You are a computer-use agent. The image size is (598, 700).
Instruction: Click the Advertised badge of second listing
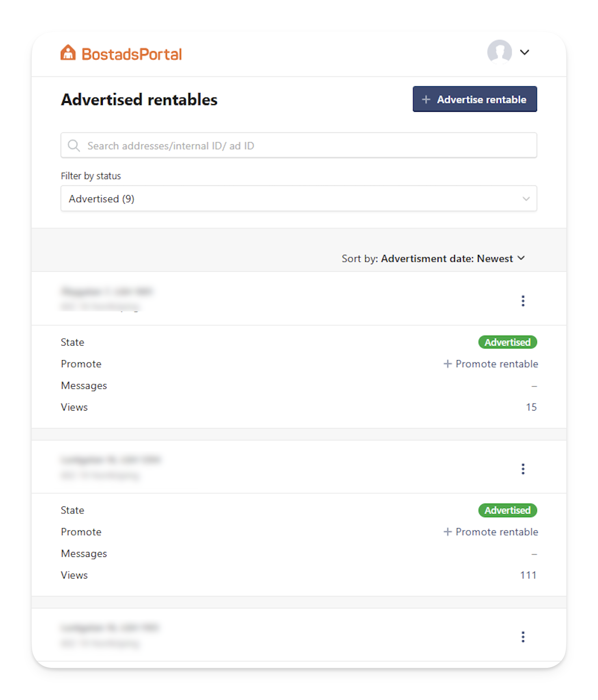(x=507, y=510)
